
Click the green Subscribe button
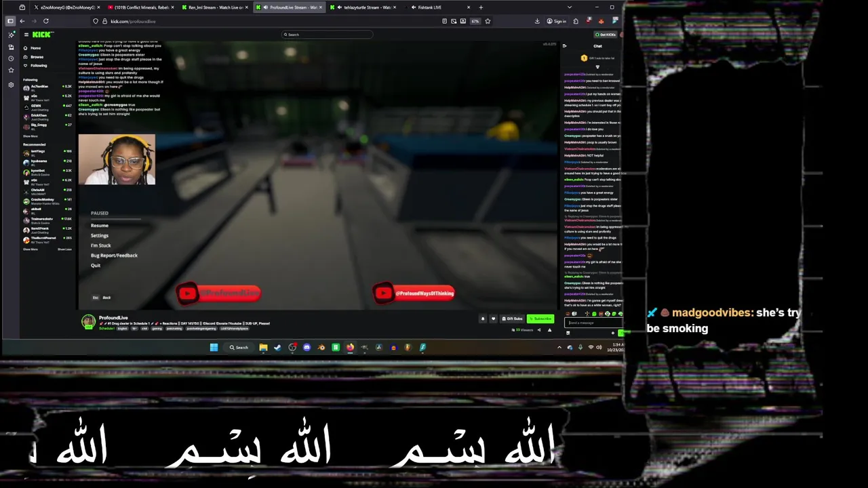click(541, 319)
